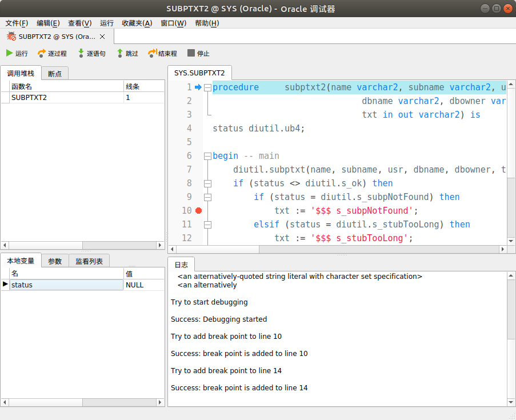The height and width of the screenshot is (420, 516).
Task: Click the code editor scroll-right arrow
Action: [x=502, y=249]
